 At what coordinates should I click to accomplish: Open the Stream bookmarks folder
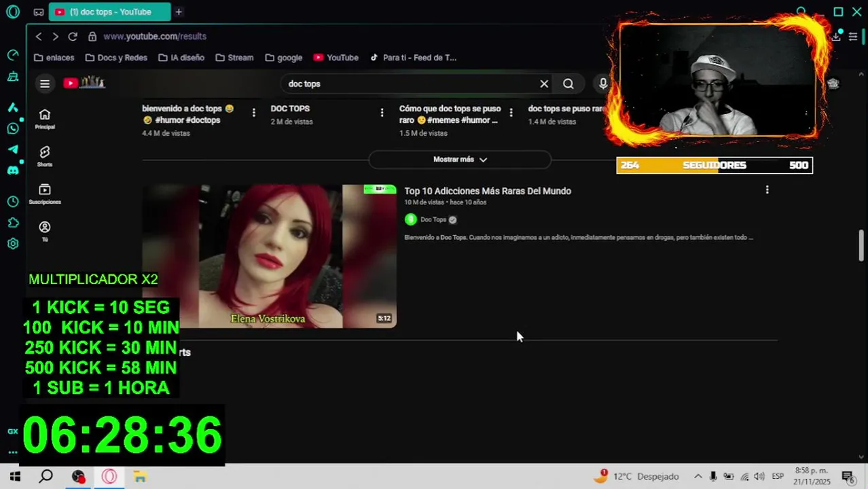[234, 58]
